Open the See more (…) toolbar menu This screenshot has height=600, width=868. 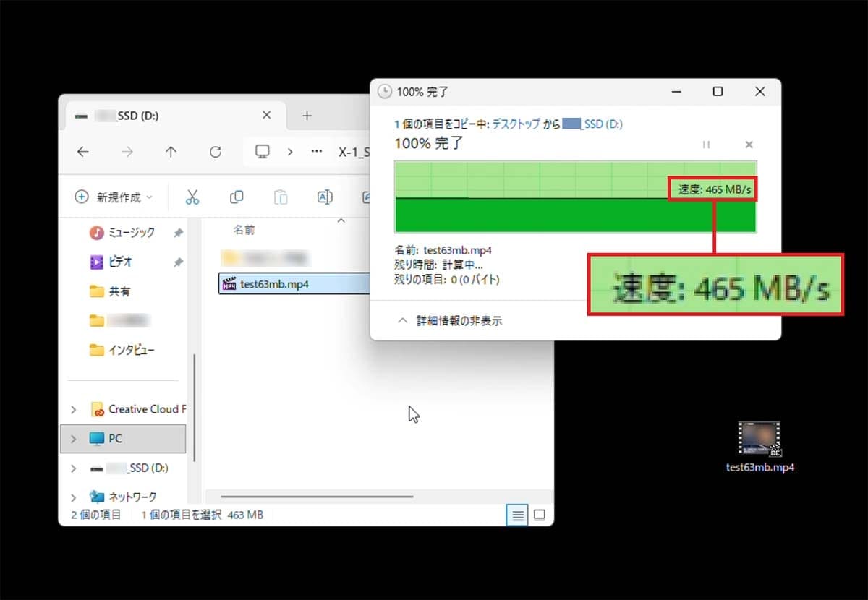point(316,152)
